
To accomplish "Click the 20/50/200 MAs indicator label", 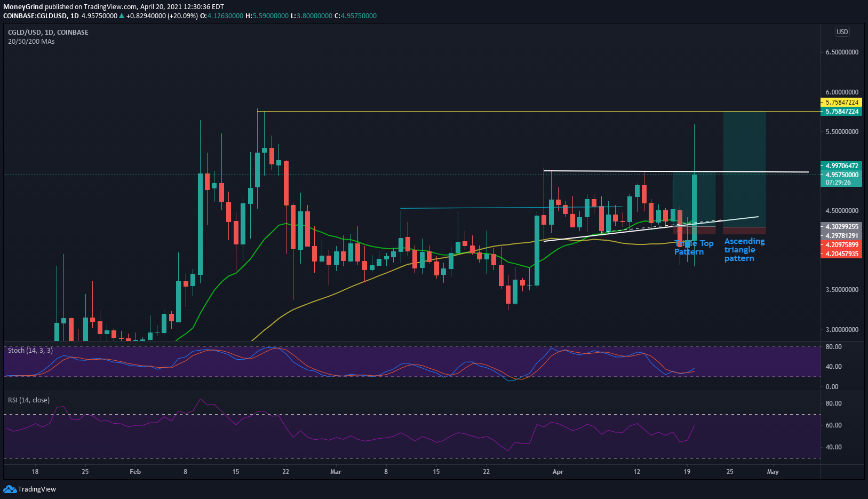I will click(31, 42).
